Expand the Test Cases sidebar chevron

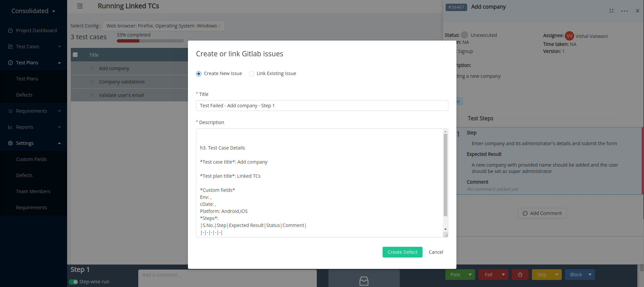[x=59, y=47]
